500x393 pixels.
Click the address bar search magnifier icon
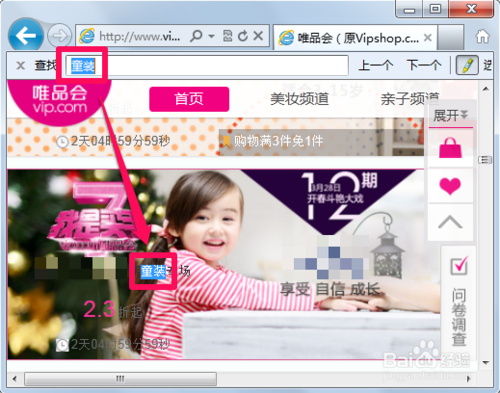click(196, 36)
